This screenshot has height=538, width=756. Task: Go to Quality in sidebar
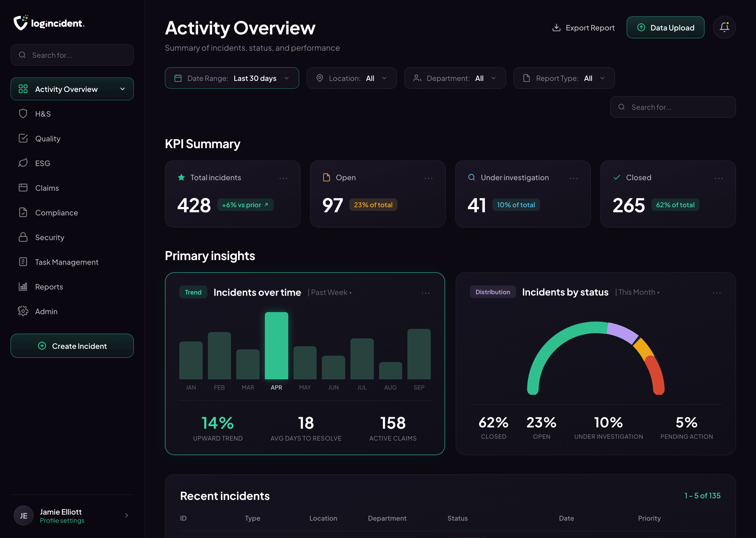click(72, 138)
